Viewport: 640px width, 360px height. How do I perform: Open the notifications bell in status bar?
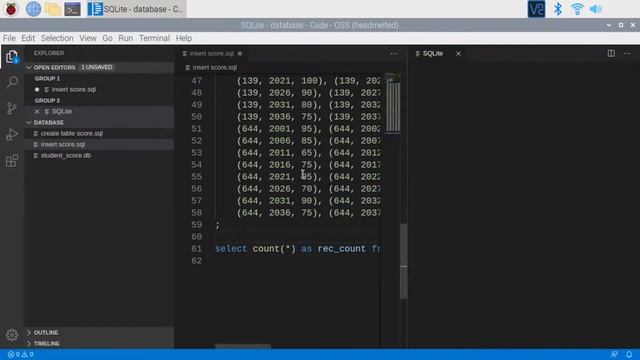click(x=629, y=354)
